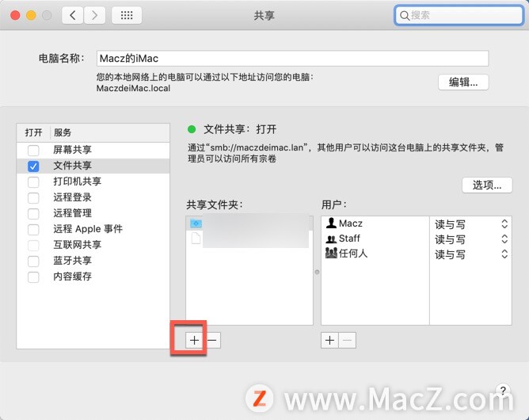
Task: Remove shared folder with minus button
Action: click(212, 340)
